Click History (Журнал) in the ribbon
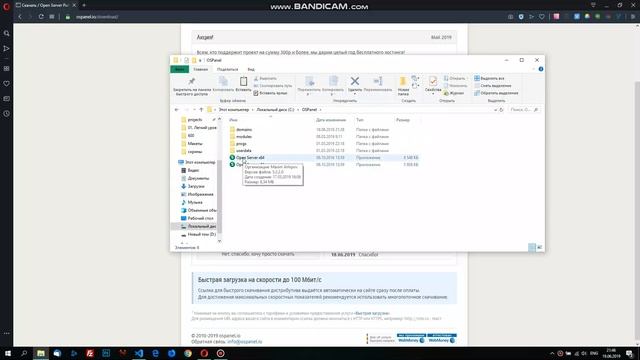The image size is (640, 360). tap(454, 93)
